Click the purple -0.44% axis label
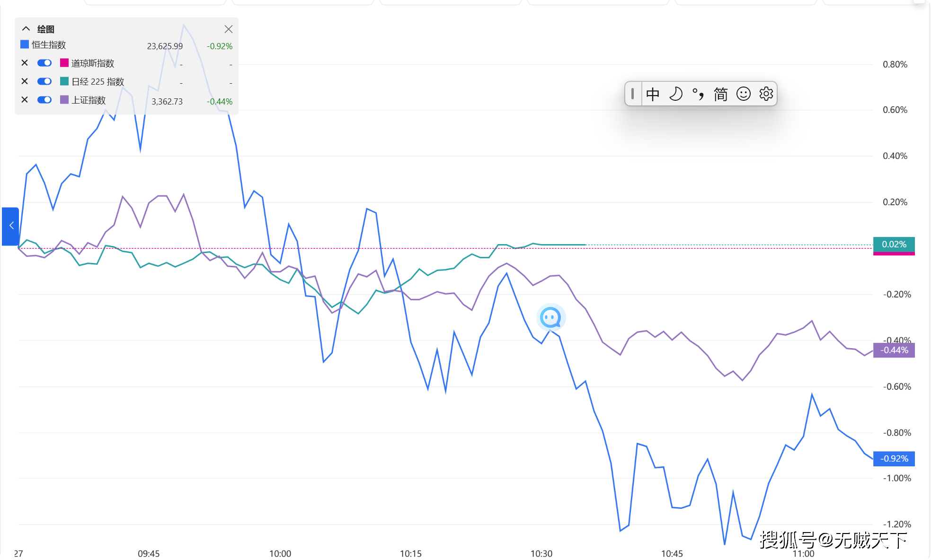 click(894, 350)
